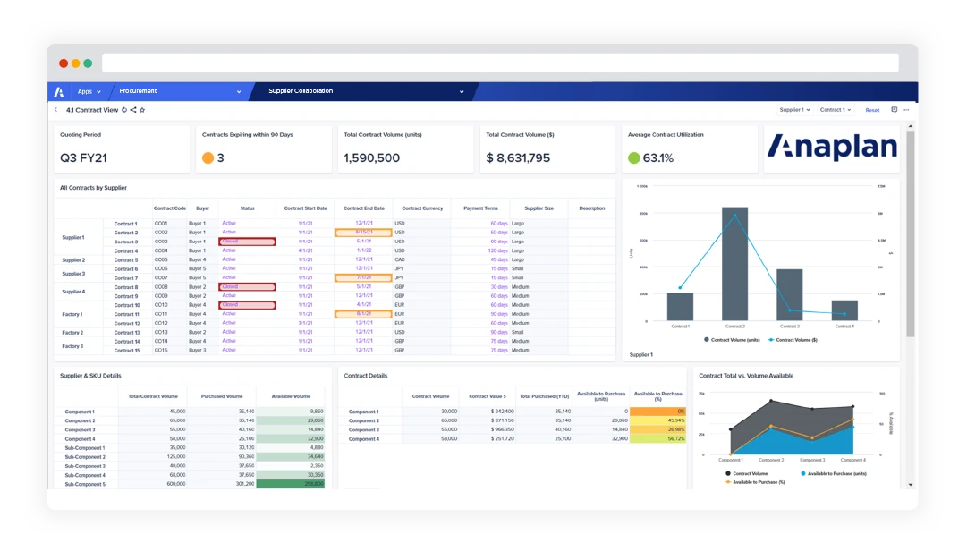Click the Contract Volume (units) legend item
967x560 pixels.
732,340
